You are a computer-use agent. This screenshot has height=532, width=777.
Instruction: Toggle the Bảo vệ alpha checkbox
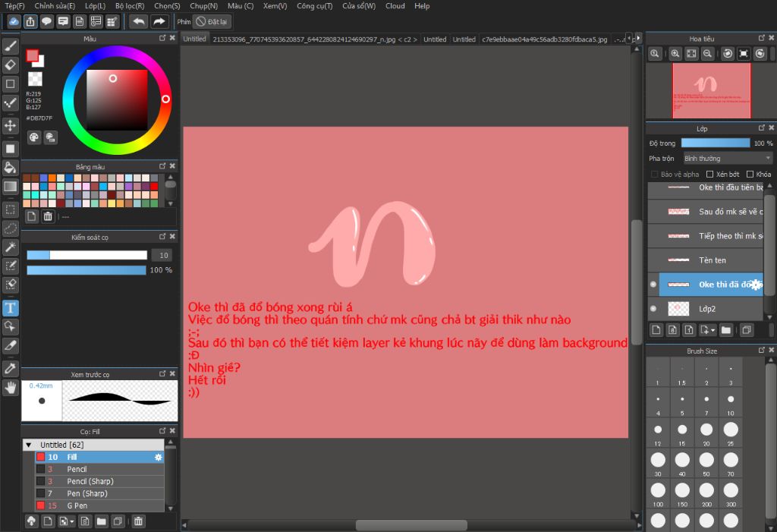[655, 174]
